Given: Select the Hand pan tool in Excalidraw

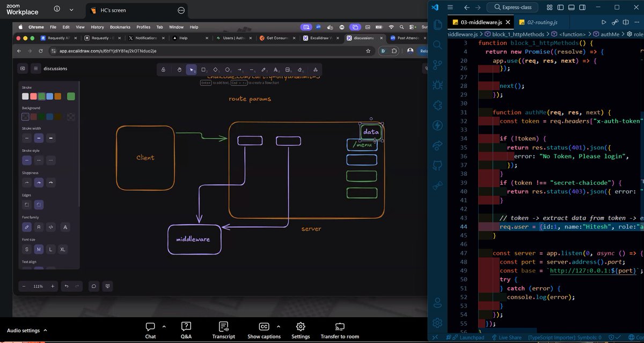Looking at the screenshot, I should pyautogui.click(x=179, y=70).
